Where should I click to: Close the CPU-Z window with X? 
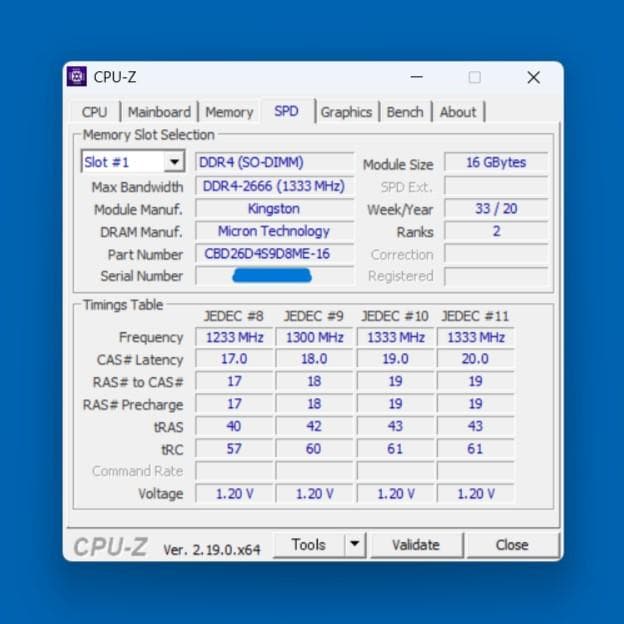pos(534,77)
